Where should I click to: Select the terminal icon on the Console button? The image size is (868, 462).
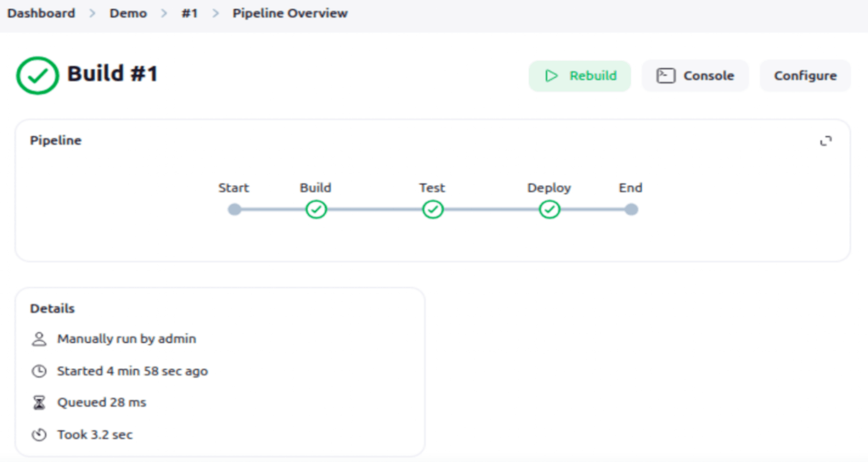click(667, 75)
